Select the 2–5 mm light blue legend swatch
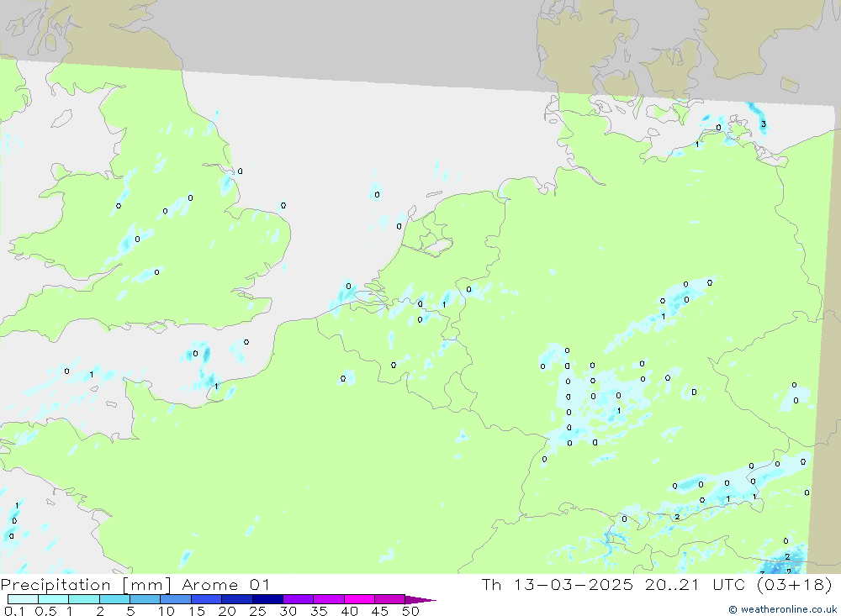 click(114, 599)
